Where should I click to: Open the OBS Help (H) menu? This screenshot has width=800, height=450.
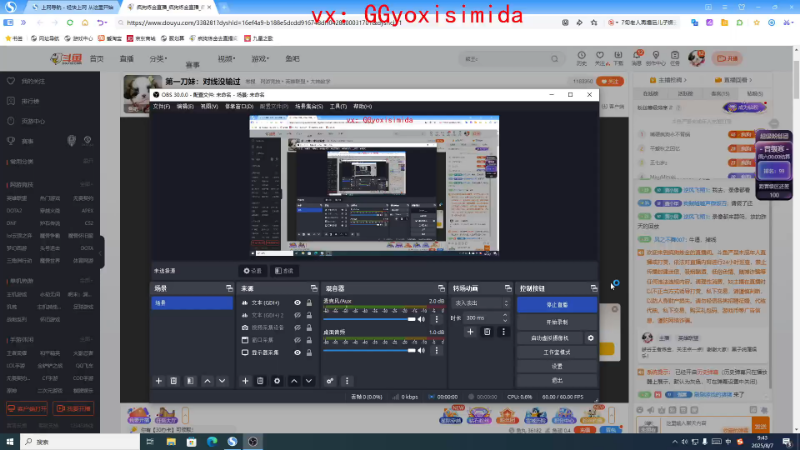click(x=363, y=107)
